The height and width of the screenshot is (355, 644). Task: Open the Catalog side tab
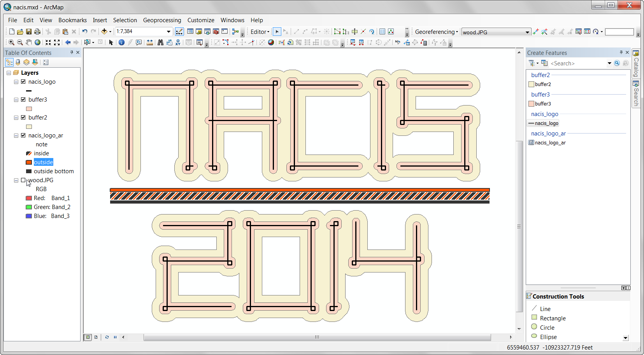[636, 64]
